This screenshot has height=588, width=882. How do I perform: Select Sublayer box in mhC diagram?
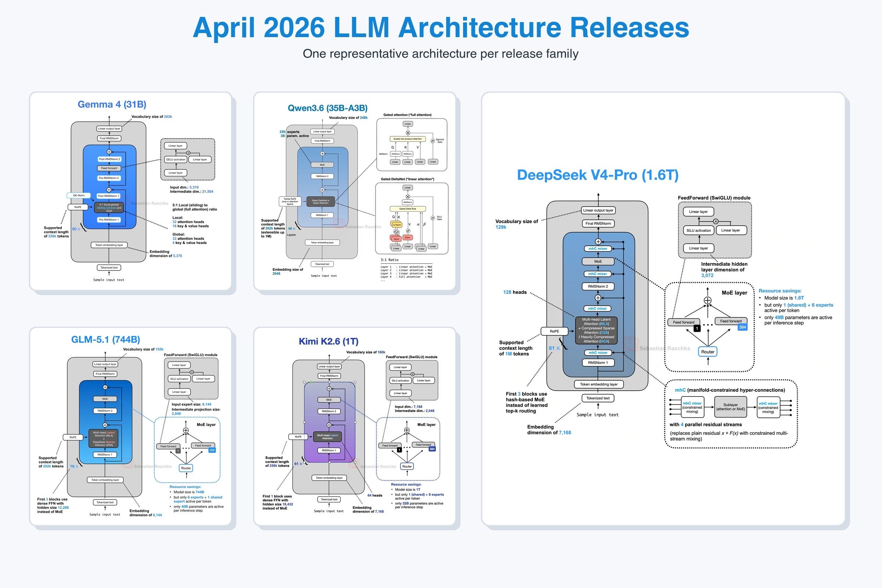(730, 407)
